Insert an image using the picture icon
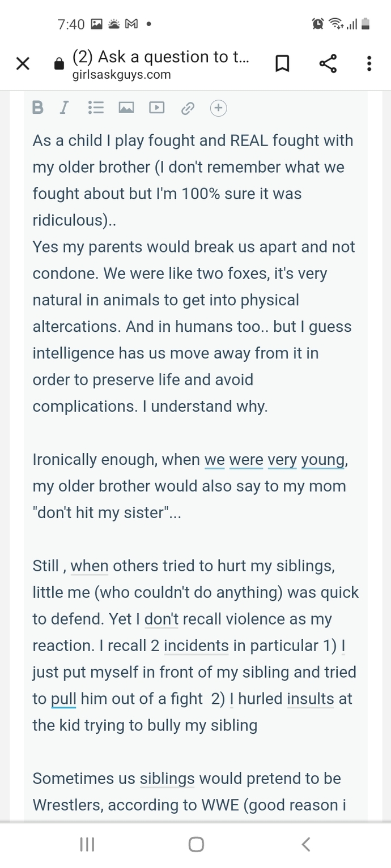Screen dimensions: 391x868 [126, 108]
